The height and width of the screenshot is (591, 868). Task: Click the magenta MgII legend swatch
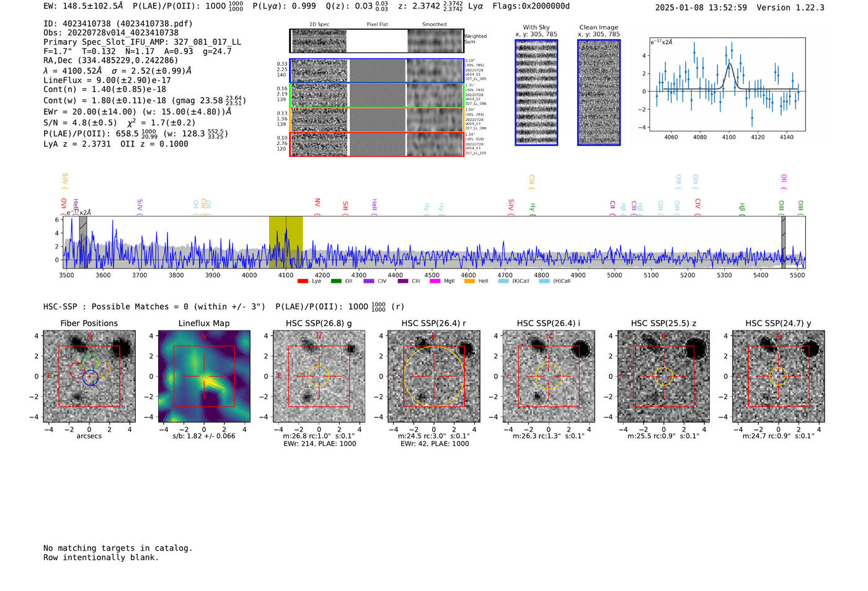[435, 282]
